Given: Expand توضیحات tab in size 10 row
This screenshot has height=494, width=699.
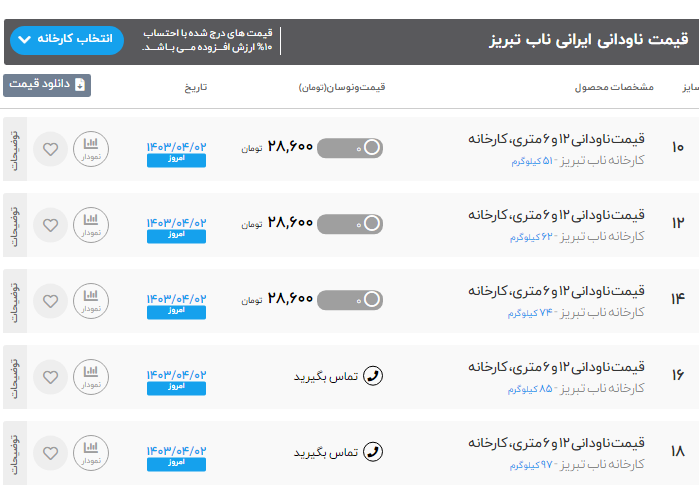Looking at the screenshot, I should 14,150.
